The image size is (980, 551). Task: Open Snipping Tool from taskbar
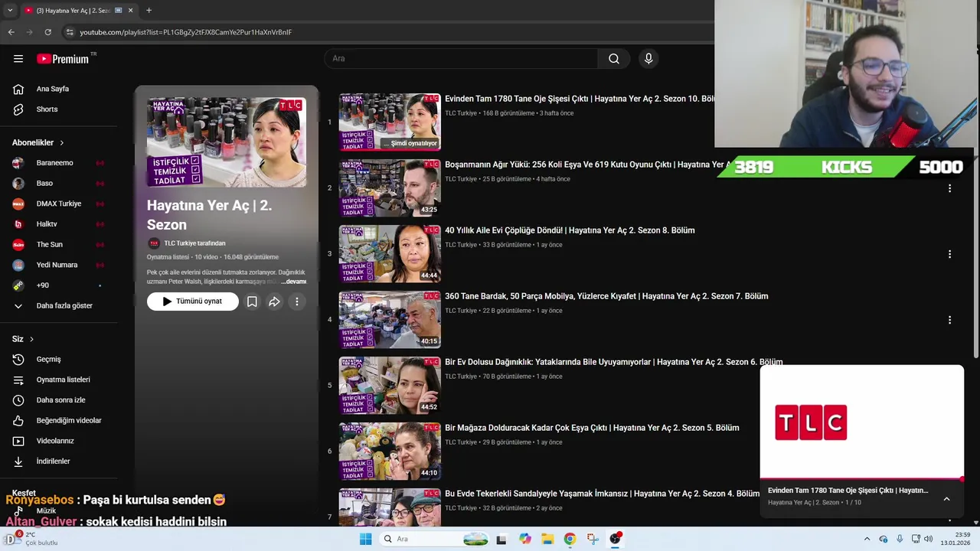click(593, 539)
